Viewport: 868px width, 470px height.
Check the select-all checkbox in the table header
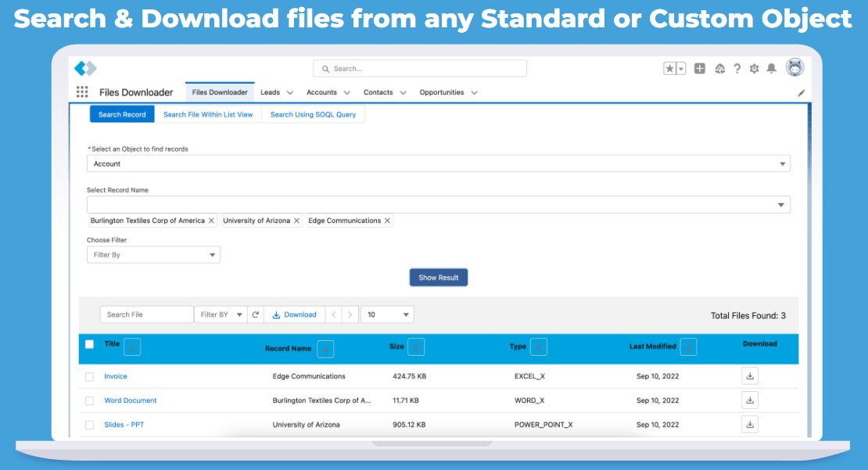click(x=88, y=343)
